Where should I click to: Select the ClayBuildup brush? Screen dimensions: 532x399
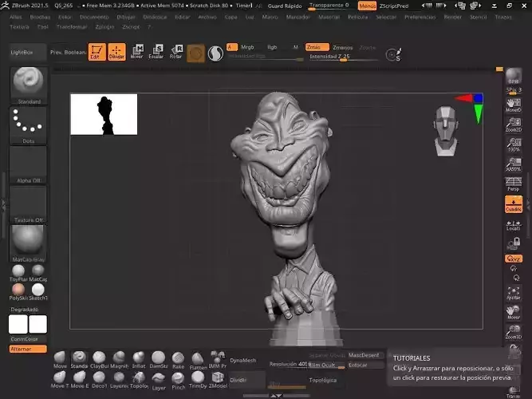pos(100,360)
